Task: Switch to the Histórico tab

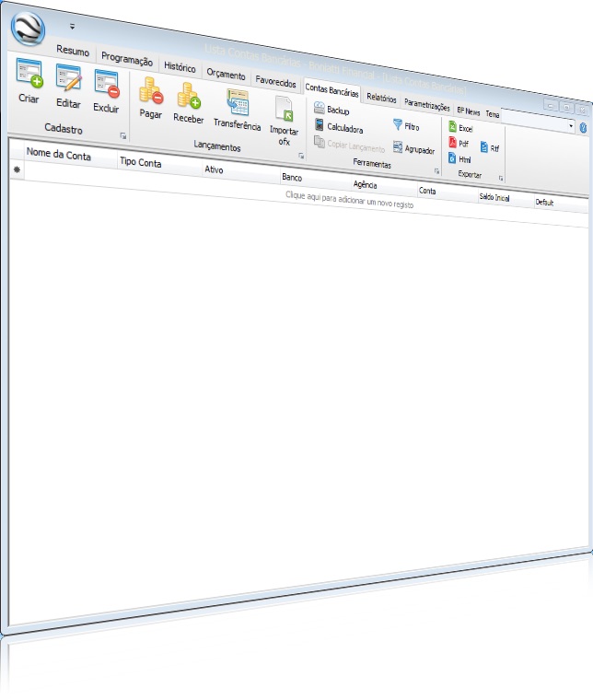Action: tap(180, 67)
